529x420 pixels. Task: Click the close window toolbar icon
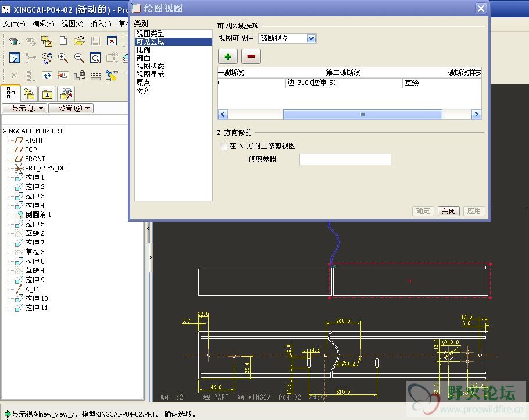tap(112, 41)
